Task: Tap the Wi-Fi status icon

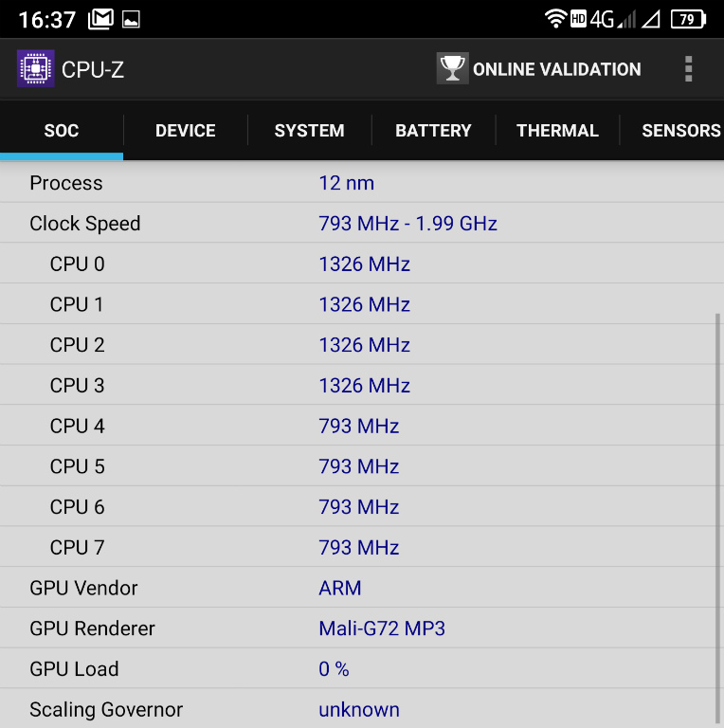Action: [x=555, y=19]
